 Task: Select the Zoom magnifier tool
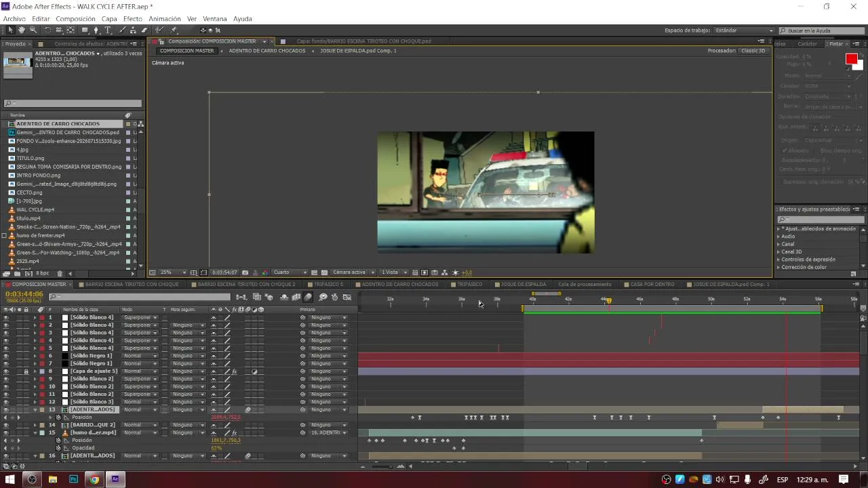pyautogui.click(x=33, y=30)
